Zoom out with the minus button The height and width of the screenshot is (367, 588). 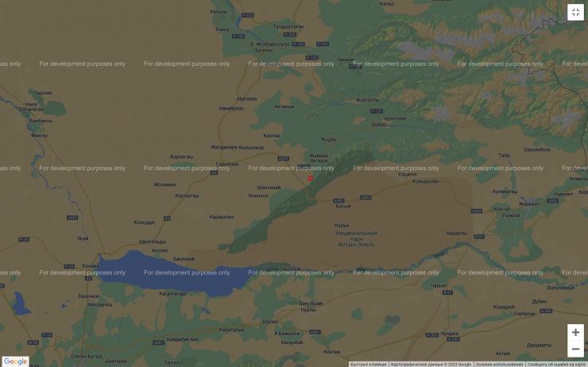[x=575, y=350]
